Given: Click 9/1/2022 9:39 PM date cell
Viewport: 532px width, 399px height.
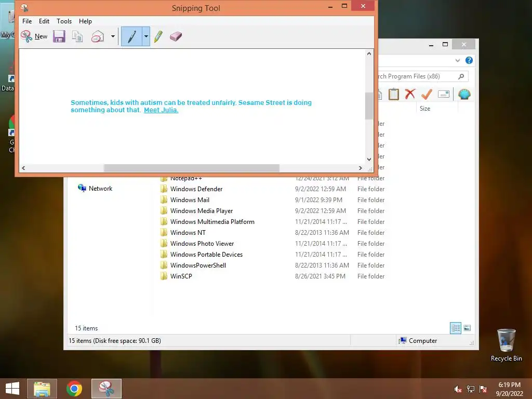Looking at the screenshot, I should (318, 200).
